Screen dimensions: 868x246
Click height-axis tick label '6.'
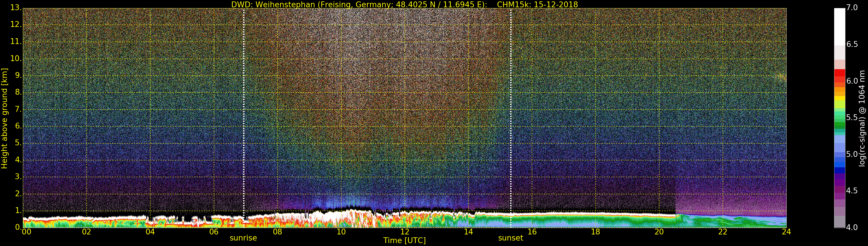pos(18,126)
